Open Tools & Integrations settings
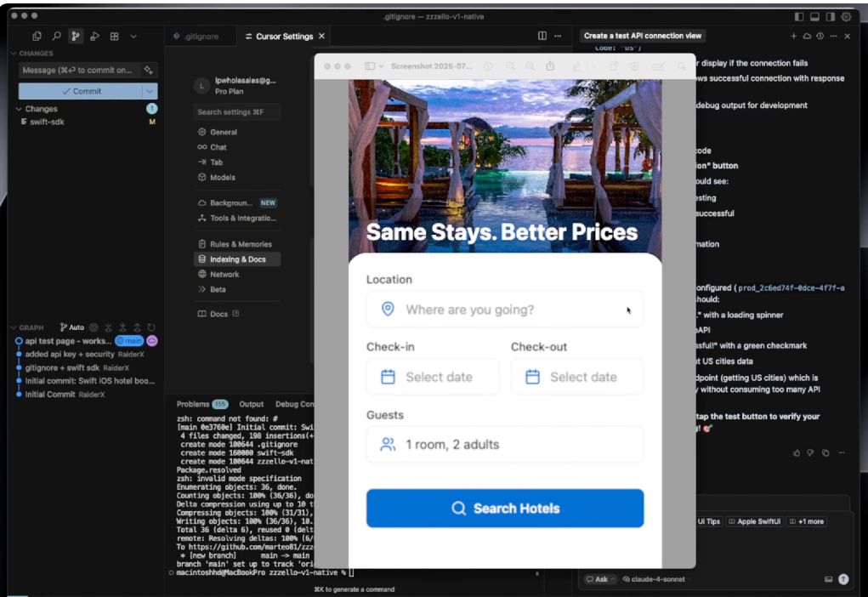This screenshot has width=868, height=597. pos(237,219)
